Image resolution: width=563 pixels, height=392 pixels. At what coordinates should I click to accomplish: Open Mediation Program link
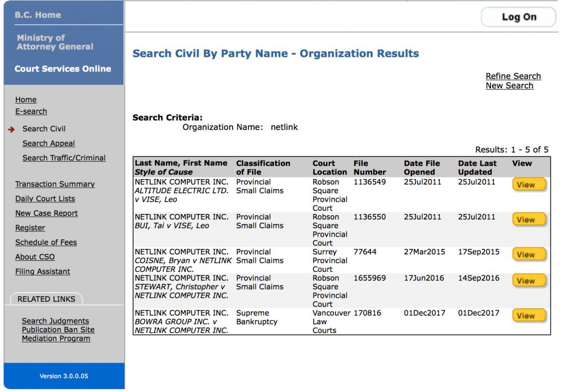(x=56, y=338)
